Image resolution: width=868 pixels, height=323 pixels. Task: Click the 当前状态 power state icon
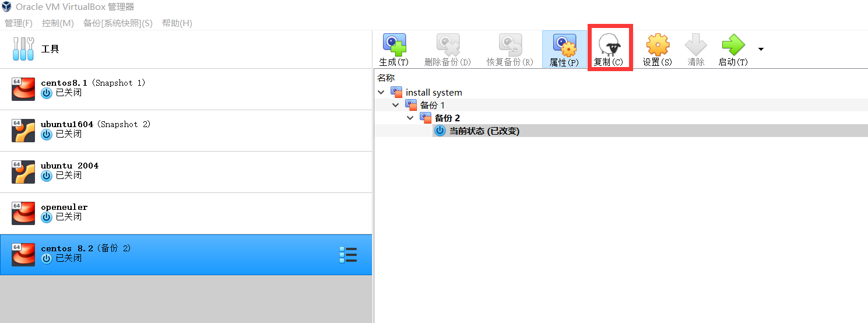440,131
